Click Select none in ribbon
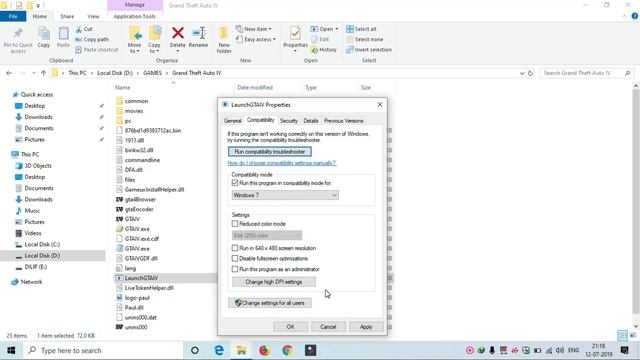The height and width of the screenshot is (360, 640). (x=364, y=40)
